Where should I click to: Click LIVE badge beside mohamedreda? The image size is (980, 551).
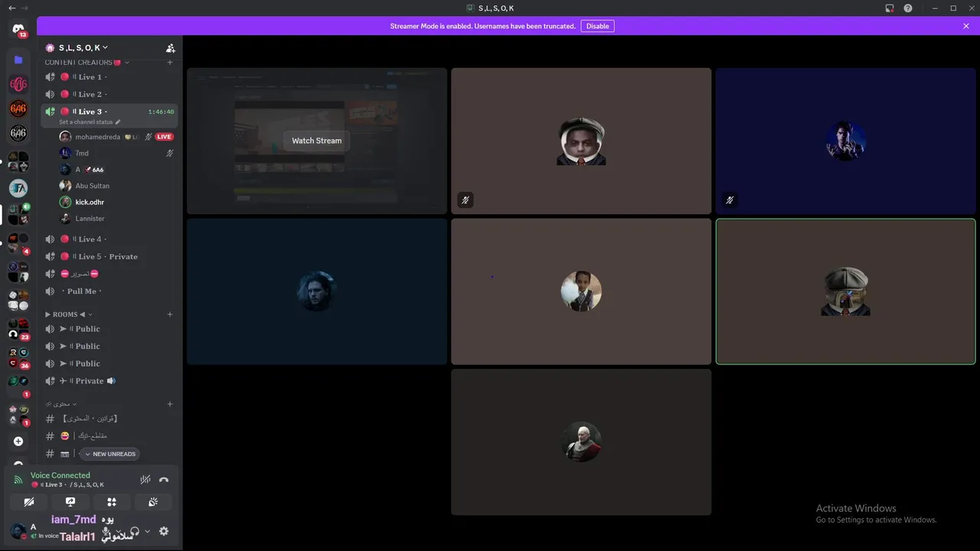[164, 137]
